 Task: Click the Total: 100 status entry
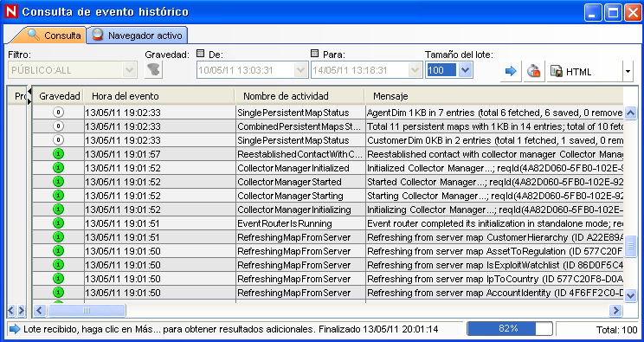(616, 329)
